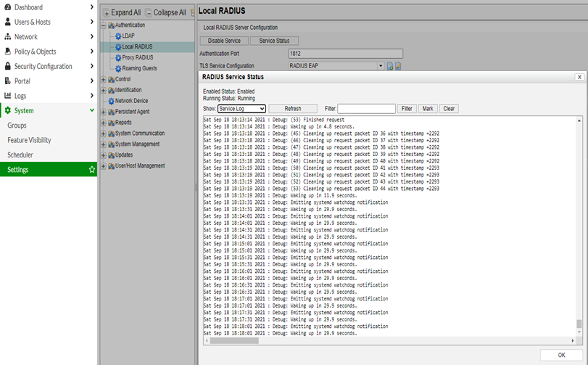Click the Roaming Guests gear icon
This screenshot has height=365, width=588.
coord(118,69)
